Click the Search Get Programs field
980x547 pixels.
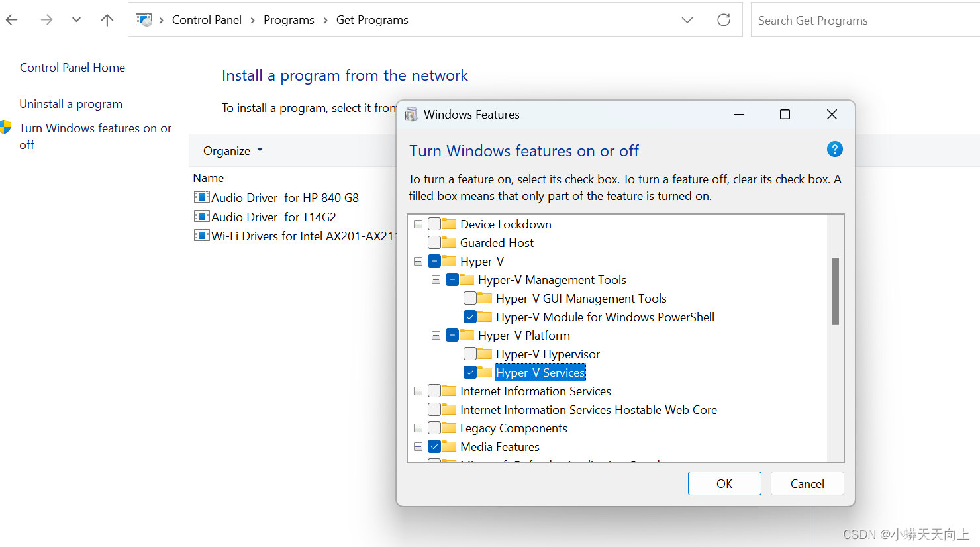pyautogui.click(x=865, y=20)
